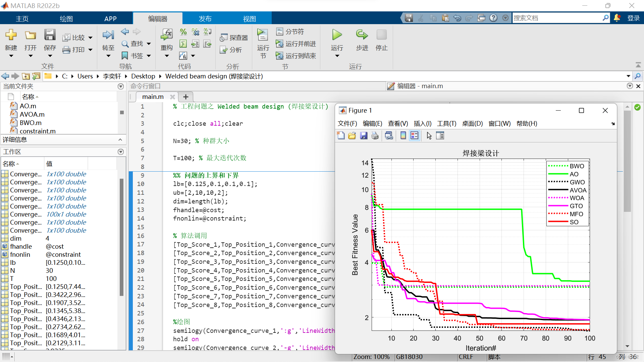Click the Help question mark icon
644x362 pixels.
[493, 18]
